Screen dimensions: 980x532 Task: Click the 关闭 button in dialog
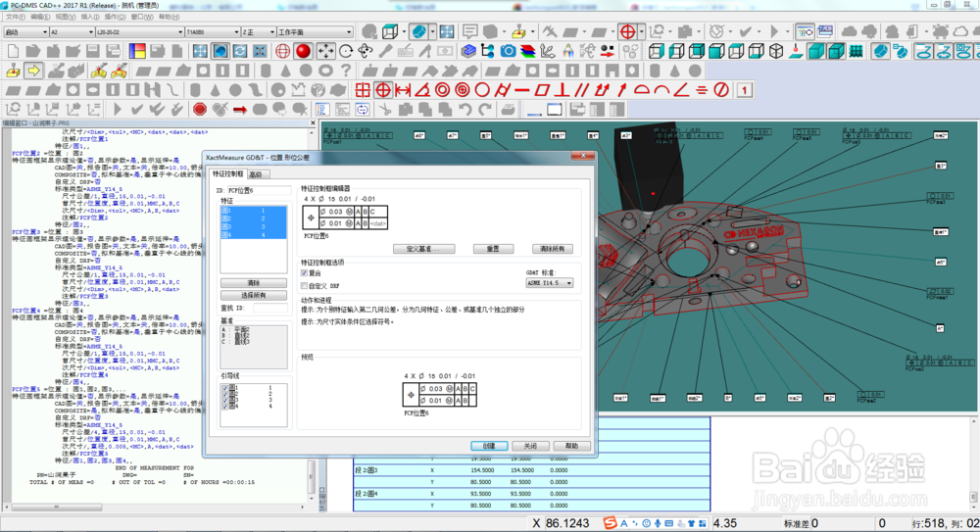(x=530, y=446)
